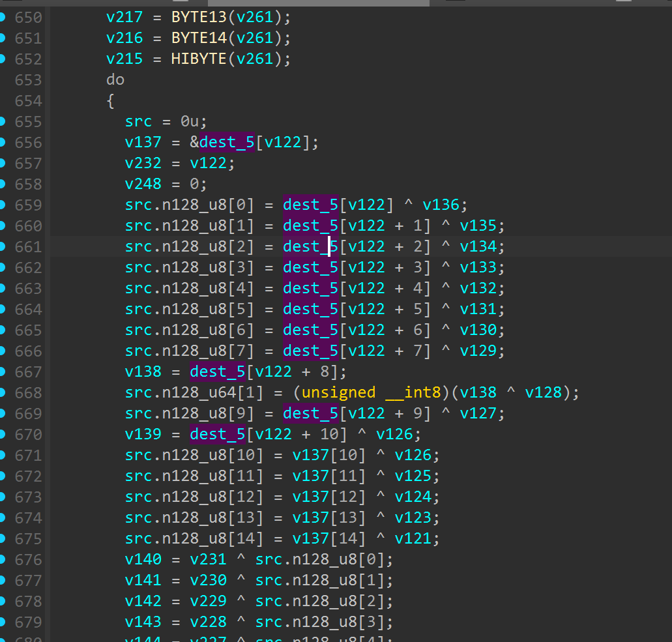The image size is (672, 642).
Task: Click line number 675 in the gutter
Action: click(x=28, y=539)
